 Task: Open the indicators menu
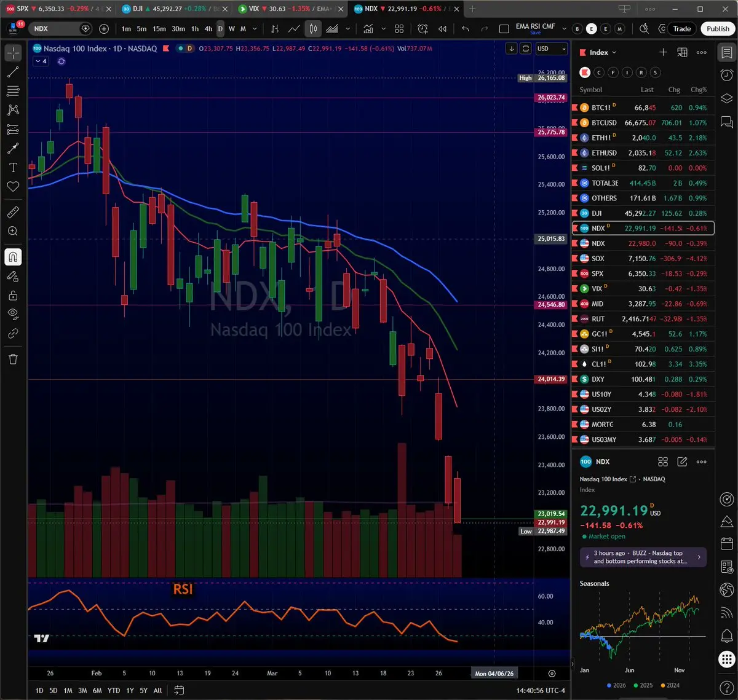pos(368,29)
